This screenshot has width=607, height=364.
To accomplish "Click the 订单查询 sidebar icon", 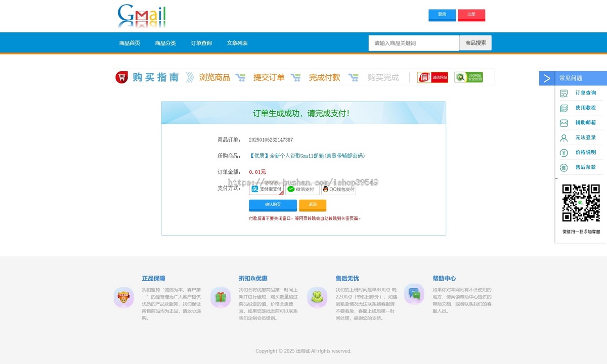I will 564,93.
